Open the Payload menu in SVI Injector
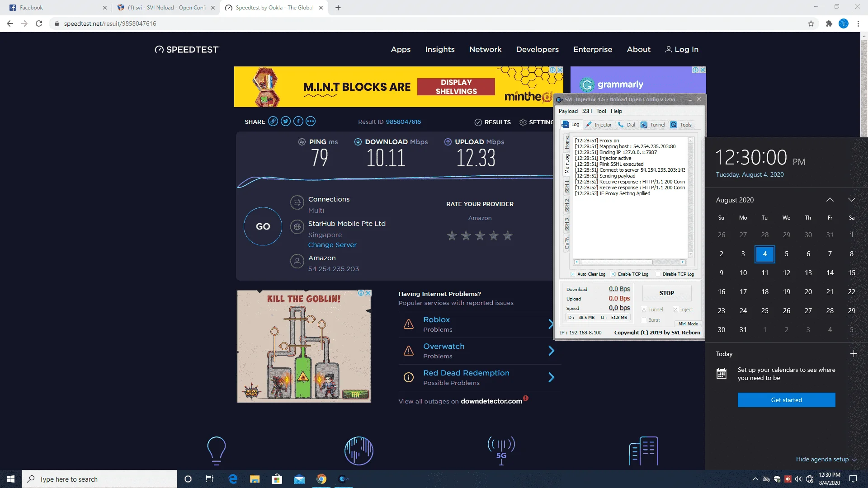 (x=568, y=111)
